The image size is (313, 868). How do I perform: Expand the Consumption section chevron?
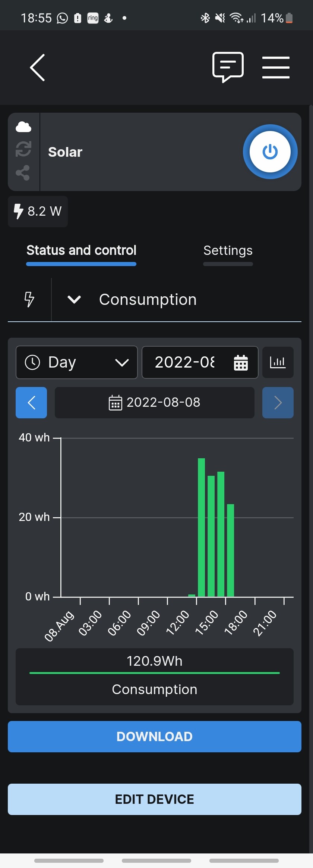[74, 299]
